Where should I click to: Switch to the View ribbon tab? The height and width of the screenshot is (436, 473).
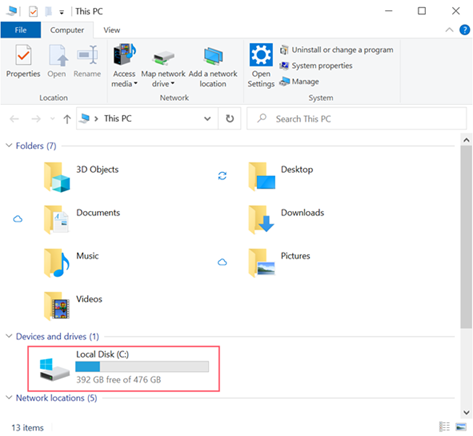coord(112,30)
